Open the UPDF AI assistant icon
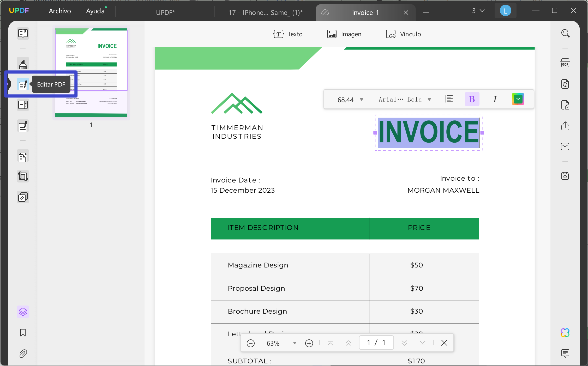588x366 pixels. (x=565, y=333)
